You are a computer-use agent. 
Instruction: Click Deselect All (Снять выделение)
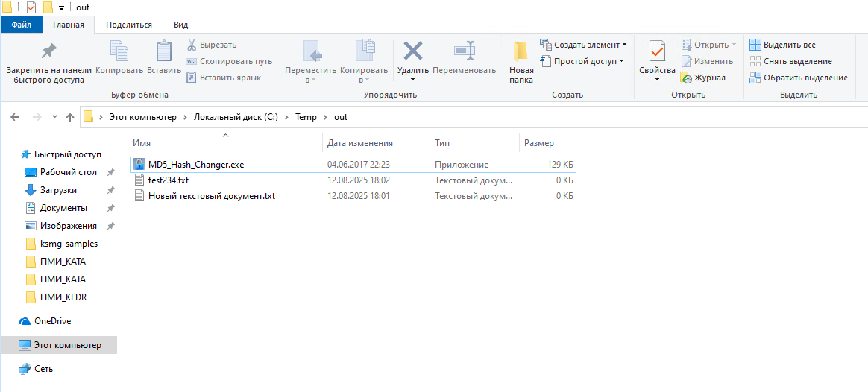(790, 61)
